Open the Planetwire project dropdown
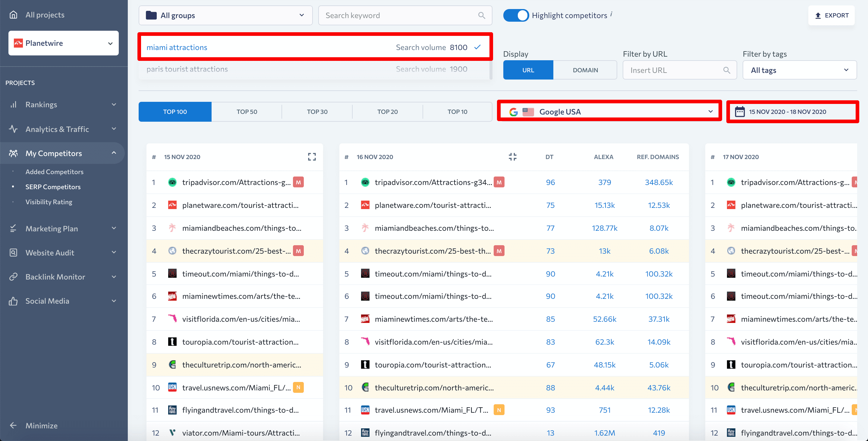This screenshot has height=441, width=868. [63, 43]
